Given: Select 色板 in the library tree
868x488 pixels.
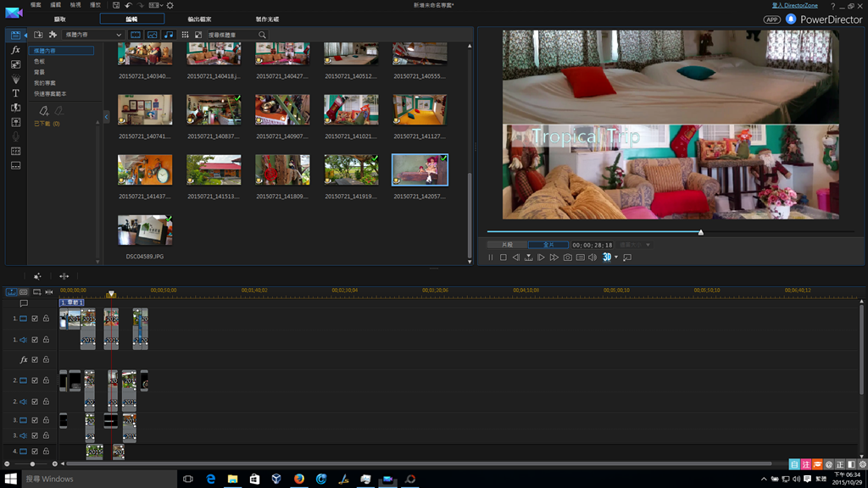Looking at the screenshot, I should [x=39, y=61].
